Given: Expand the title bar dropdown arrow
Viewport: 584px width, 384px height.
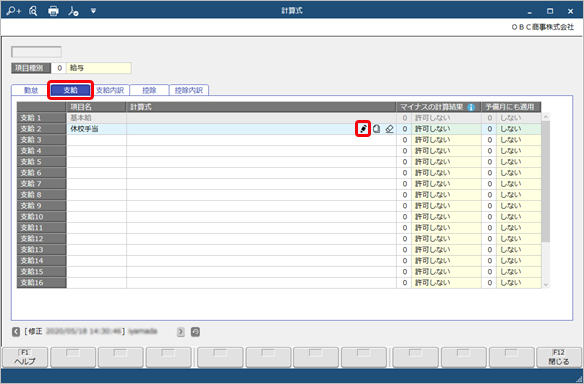Looking at the screenshot, I should tap(93, 11).
